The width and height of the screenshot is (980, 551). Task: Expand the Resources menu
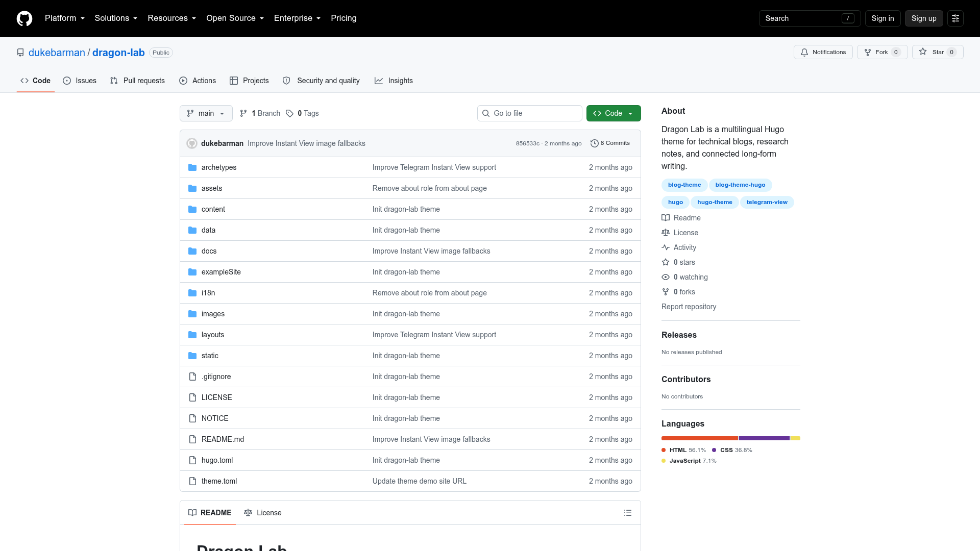click(171, 18)
